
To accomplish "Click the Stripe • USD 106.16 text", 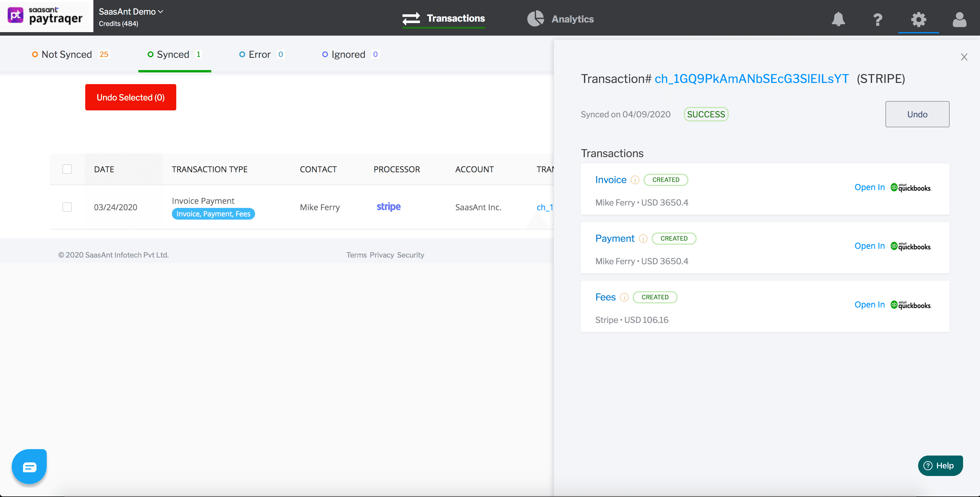I will 632,320.
